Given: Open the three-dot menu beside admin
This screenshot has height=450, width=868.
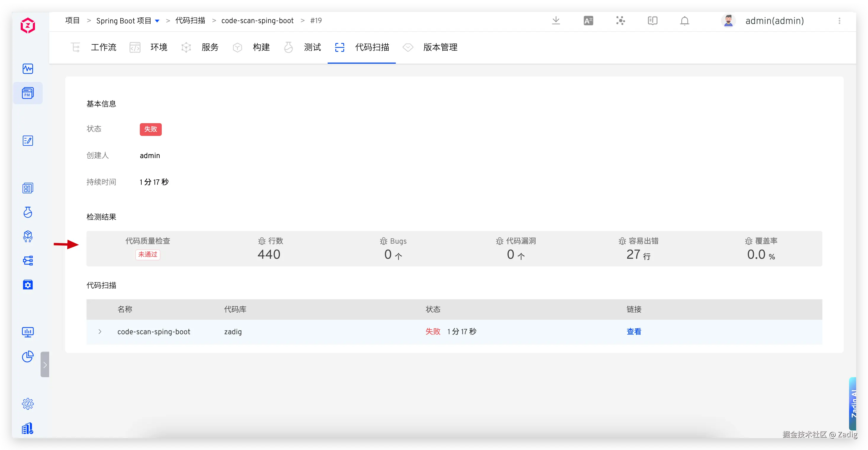Looking at the screenshot, I should (839, 21).
